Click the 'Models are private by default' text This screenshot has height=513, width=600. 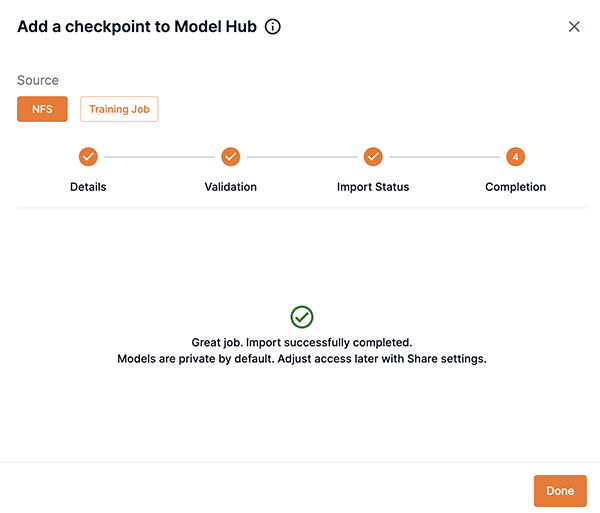click(302, 358)
